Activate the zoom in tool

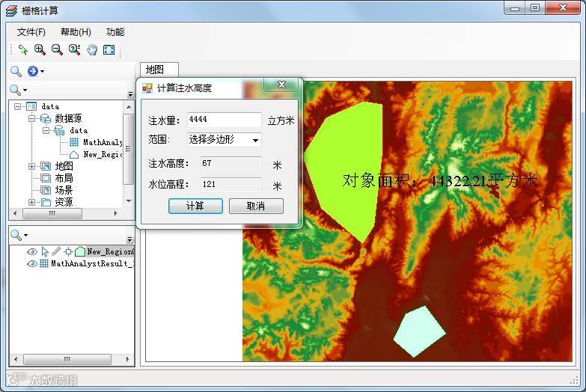40,49
